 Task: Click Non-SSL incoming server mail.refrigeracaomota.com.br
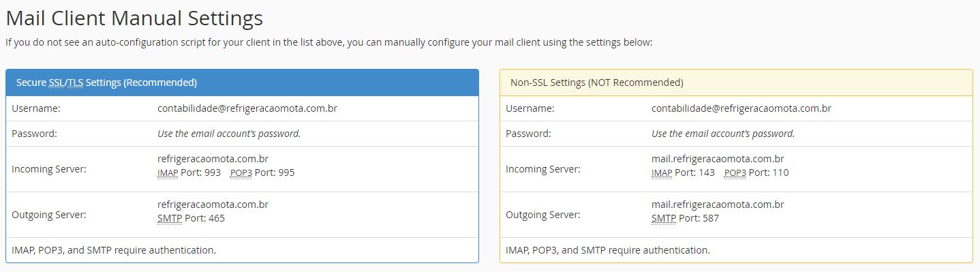pyautogui.click(x=718, y=159)
